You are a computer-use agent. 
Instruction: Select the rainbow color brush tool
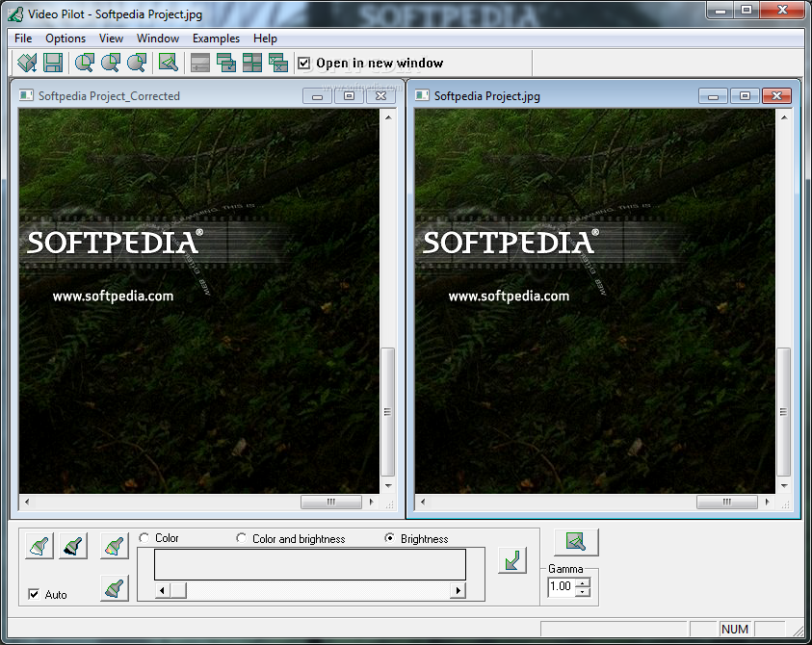click(x=114, y=546)
